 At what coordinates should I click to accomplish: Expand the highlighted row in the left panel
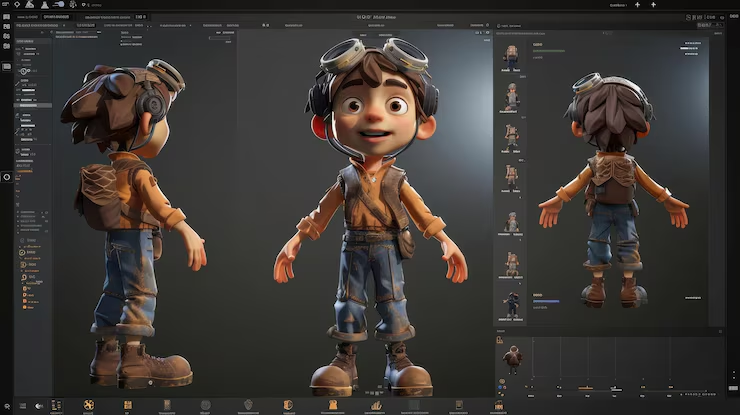[32, 105]
